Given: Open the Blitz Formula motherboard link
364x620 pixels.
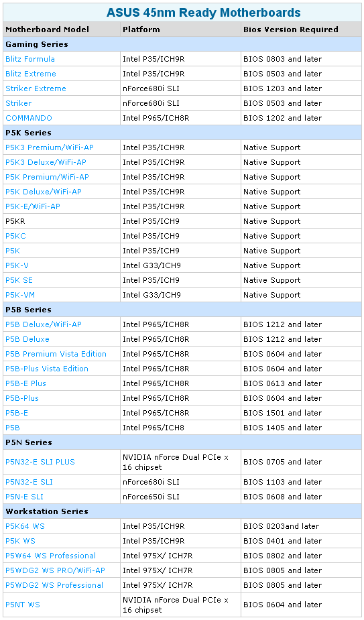Looking at the screenshot, I should [x=30, y=59].
